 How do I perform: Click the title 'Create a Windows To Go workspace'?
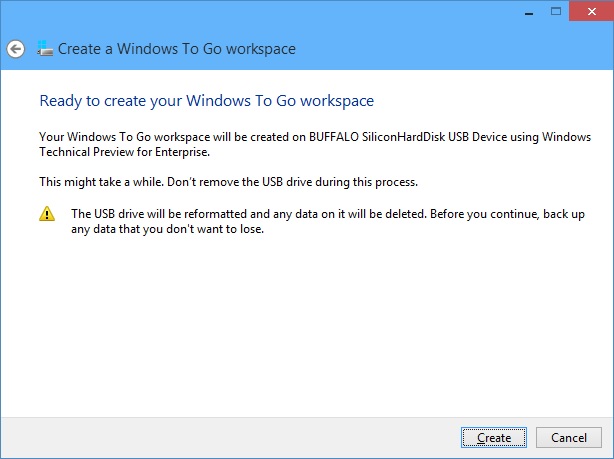(177, 49)
